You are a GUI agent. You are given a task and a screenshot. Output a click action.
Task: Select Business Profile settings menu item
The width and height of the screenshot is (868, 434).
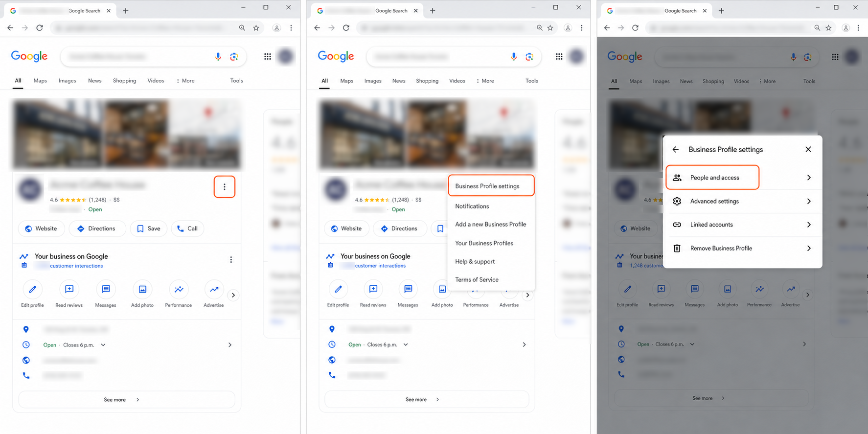[491, 186]
